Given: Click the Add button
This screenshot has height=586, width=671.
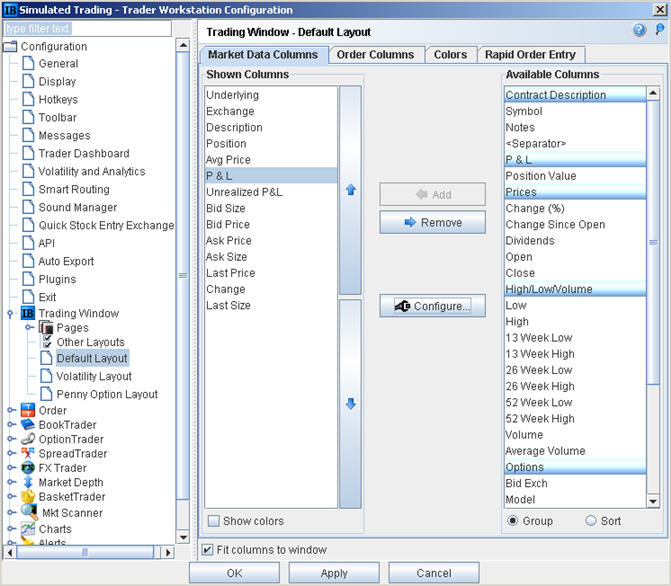Looking at the screenshot, I should click(x=432, y=194).
